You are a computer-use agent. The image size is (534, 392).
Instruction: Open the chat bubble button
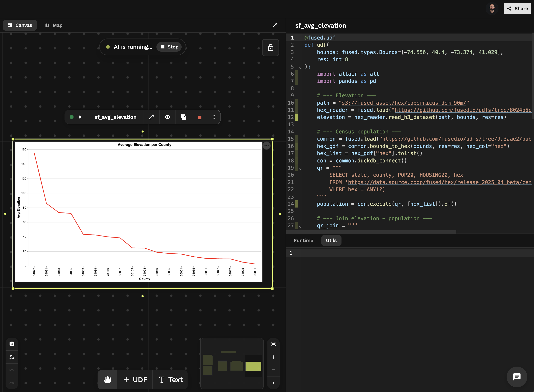517,377
